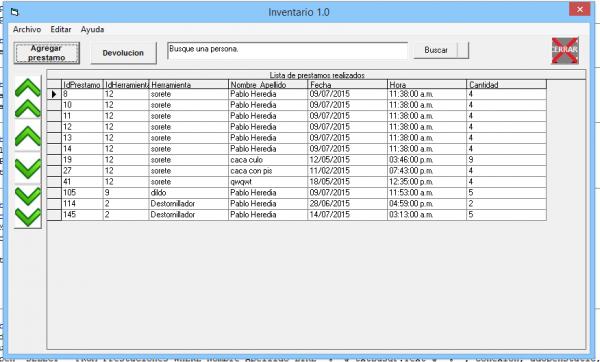Click the date cell 11/02/2015

(347, 171)
